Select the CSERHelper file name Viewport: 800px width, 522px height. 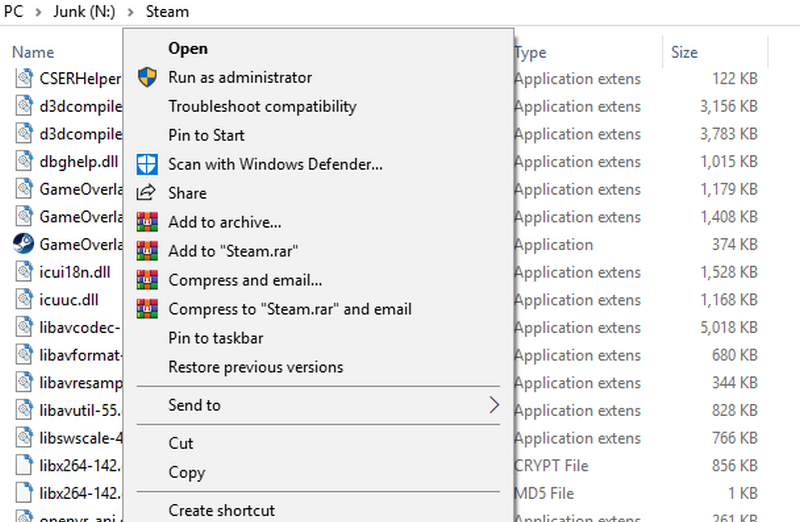coord(81,79)
